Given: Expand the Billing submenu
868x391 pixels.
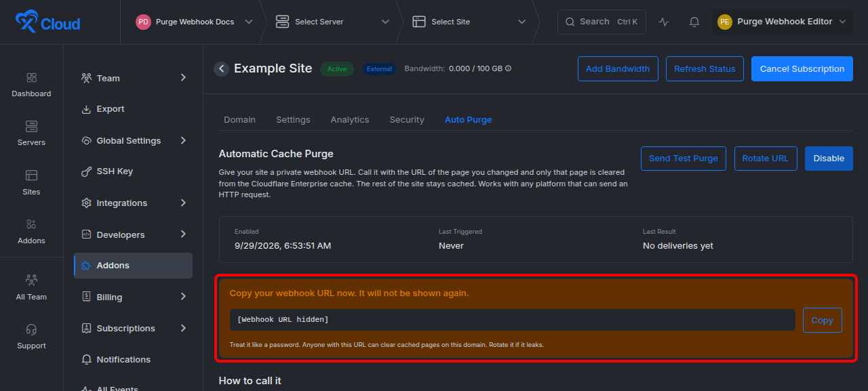Looking at the screenshot, I should point(183,297).
